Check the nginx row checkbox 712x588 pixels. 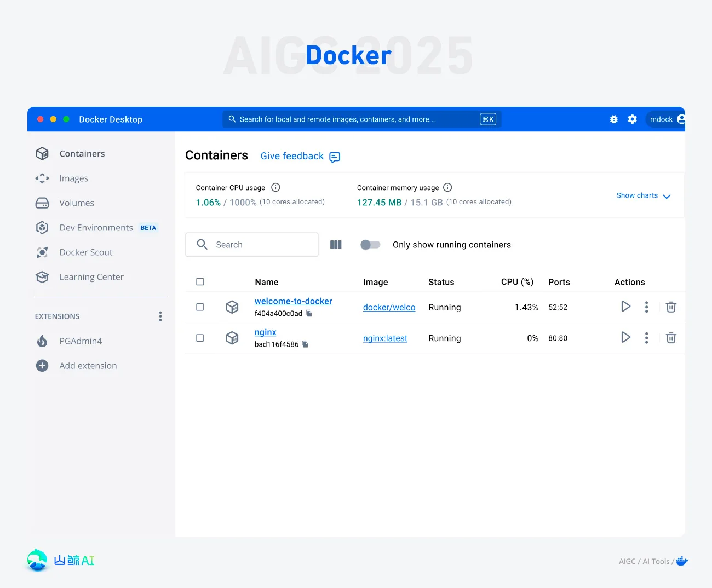pos(200,338)
